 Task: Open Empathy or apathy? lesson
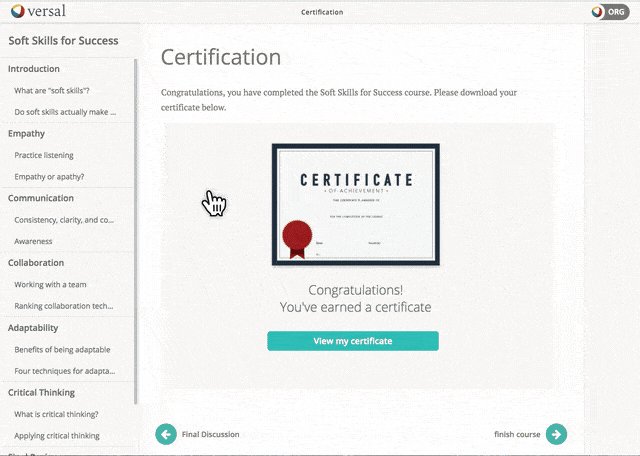tap(49, 177)
